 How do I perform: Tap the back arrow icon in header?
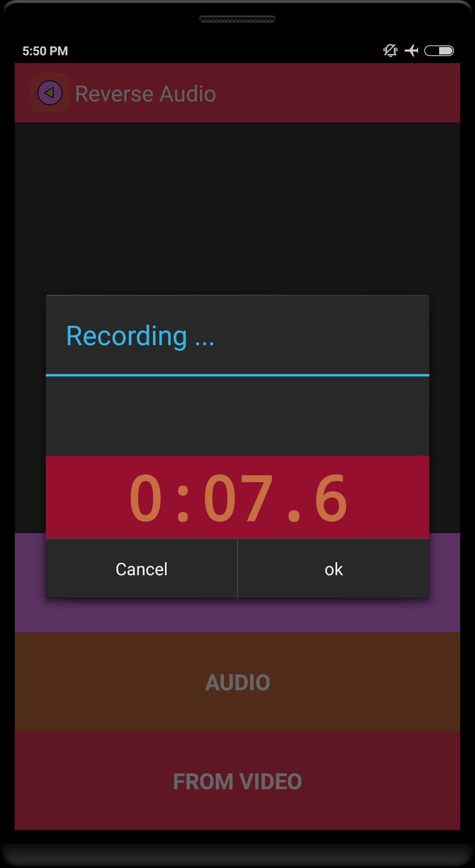50,93
